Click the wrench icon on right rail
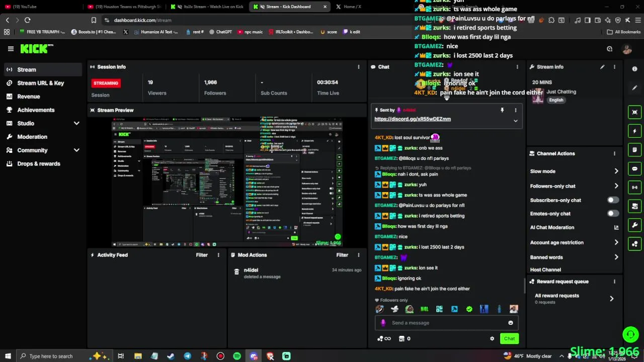Viewport: 644px width, 362px height. 634,225
